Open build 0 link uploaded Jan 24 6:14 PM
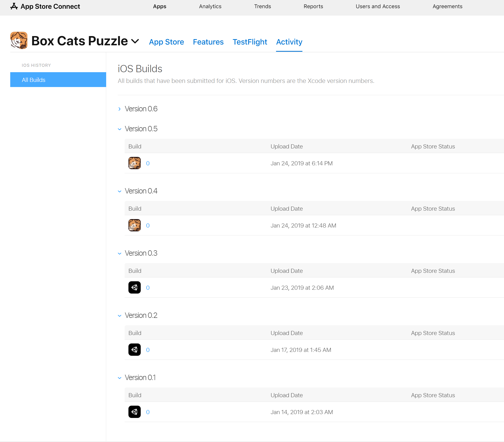Image resolution: width=504 pixels, height=442 pixels. click(148, 163)
